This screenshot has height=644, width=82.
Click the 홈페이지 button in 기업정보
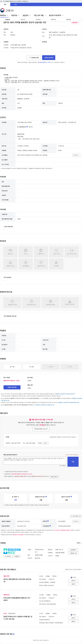73,550
